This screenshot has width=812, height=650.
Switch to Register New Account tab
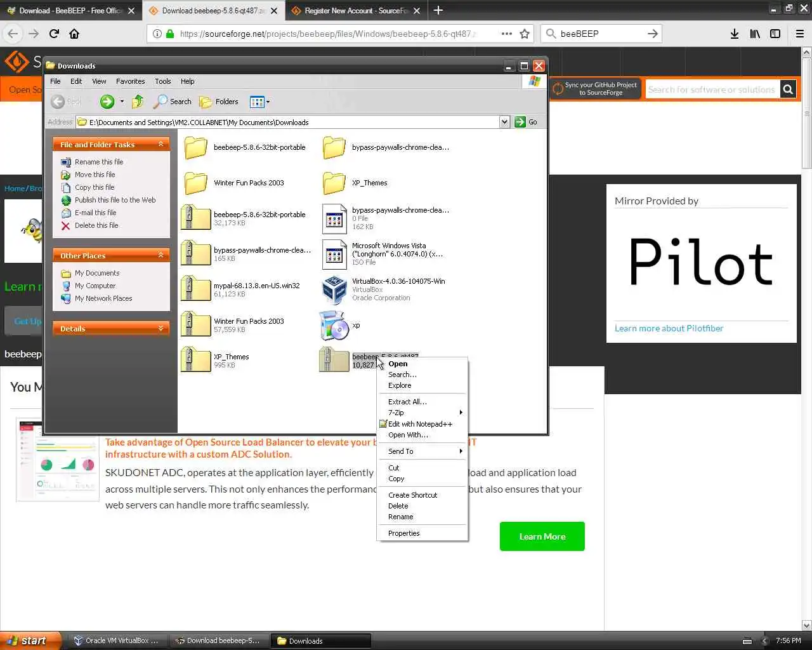pos(355,11)
